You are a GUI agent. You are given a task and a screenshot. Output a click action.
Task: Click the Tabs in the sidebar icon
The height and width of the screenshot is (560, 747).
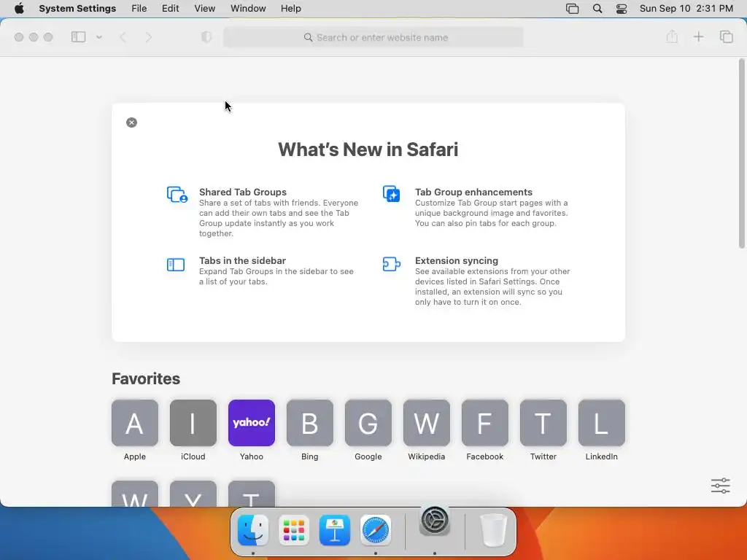[x=176, y=264]
